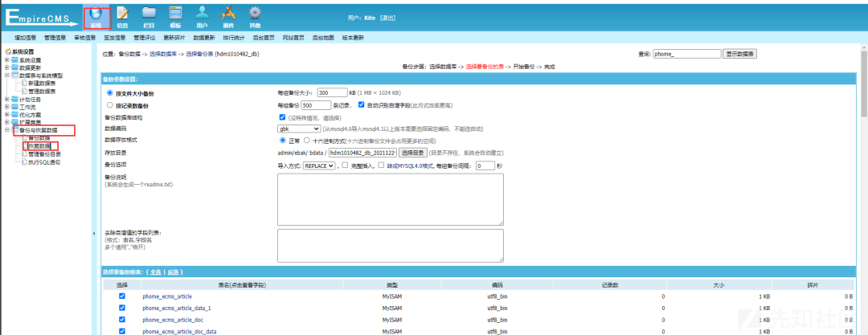Expand 优化方案 tree node
The image size is (868, 335).
(6, 115)
